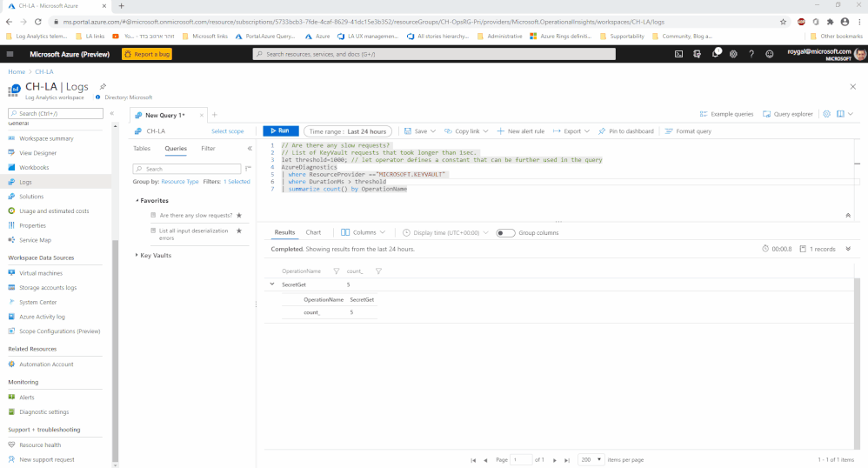The width and height of the screenshot is (868, 468).
Task: Open Example queries
Action: [726, 114]
